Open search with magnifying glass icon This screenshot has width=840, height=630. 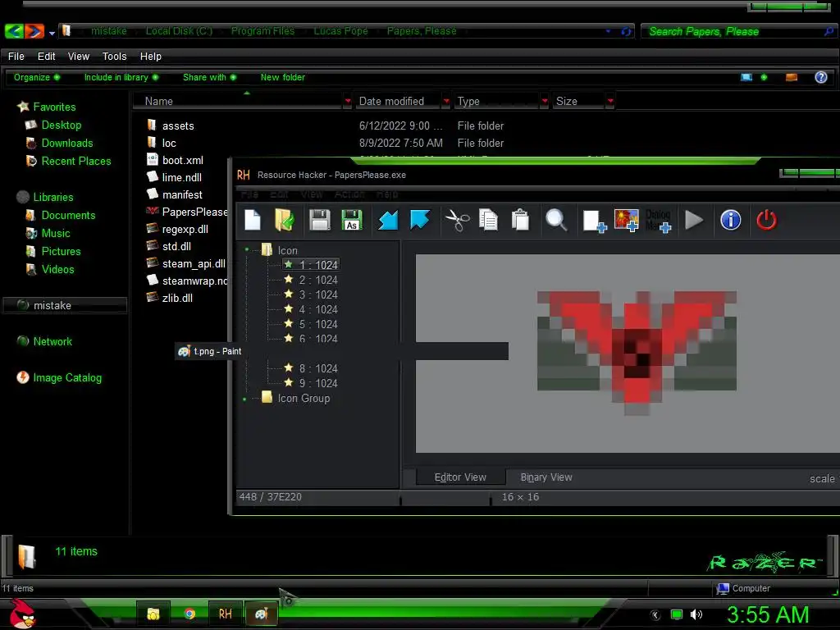pos(556,220)
